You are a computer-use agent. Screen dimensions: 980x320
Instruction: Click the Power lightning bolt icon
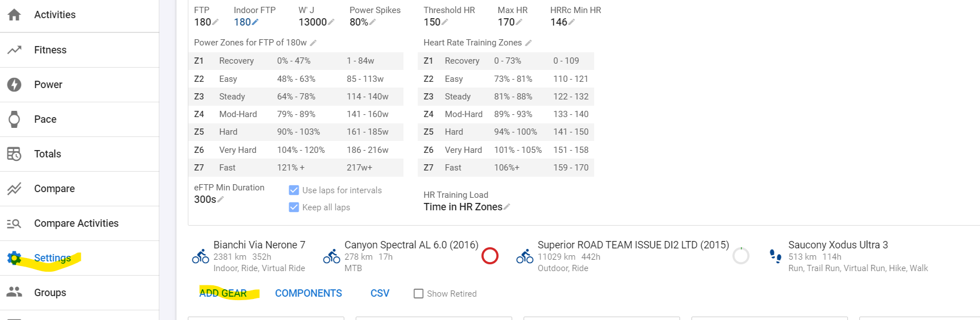14,85
